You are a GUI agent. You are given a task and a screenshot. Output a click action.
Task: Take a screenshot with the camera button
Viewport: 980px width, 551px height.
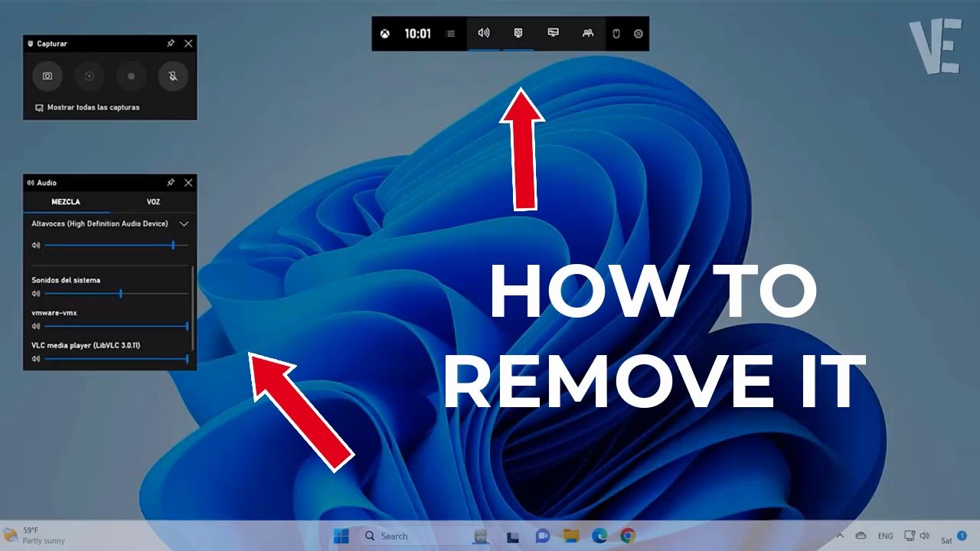click(47, 77)
